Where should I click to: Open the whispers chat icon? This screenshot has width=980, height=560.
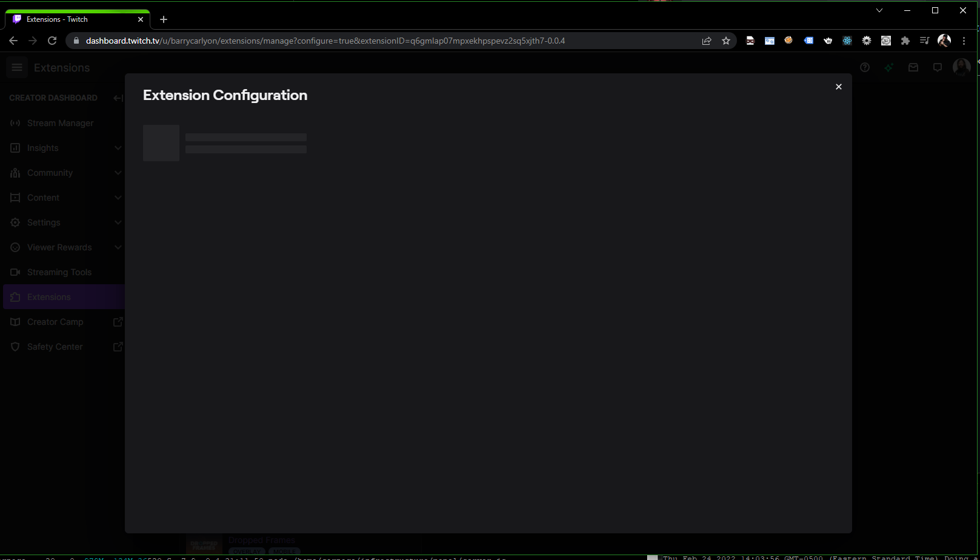(938, 67)
